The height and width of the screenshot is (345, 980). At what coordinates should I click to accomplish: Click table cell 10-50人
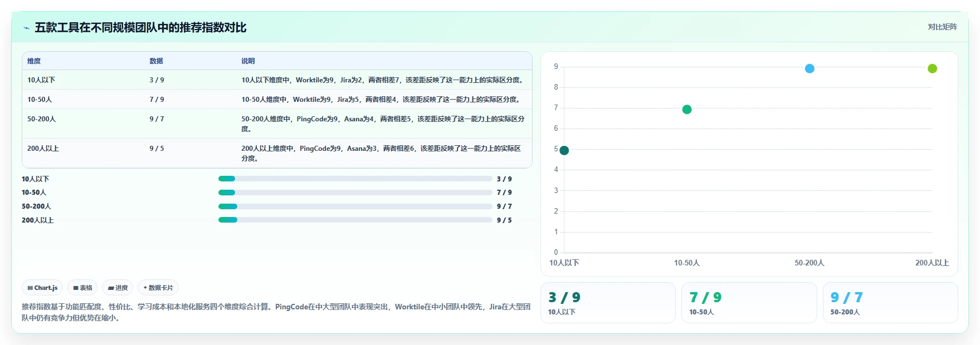click(x=40, y=100)
